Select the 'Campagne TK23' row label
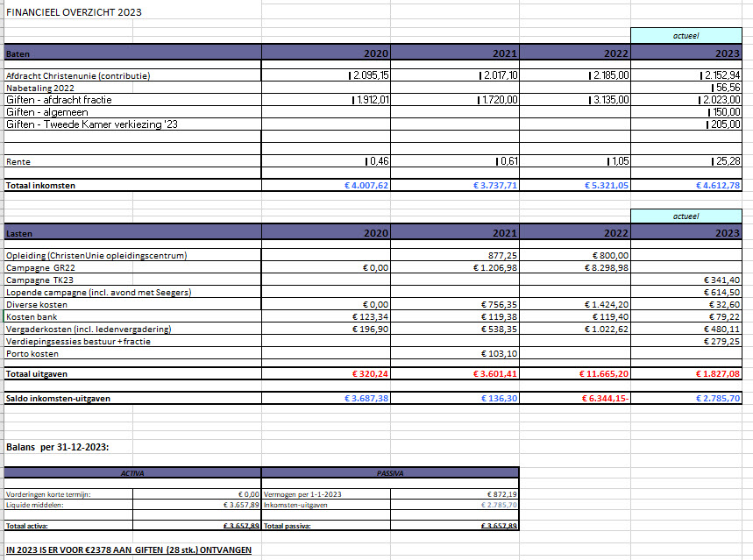 (39, 280)
